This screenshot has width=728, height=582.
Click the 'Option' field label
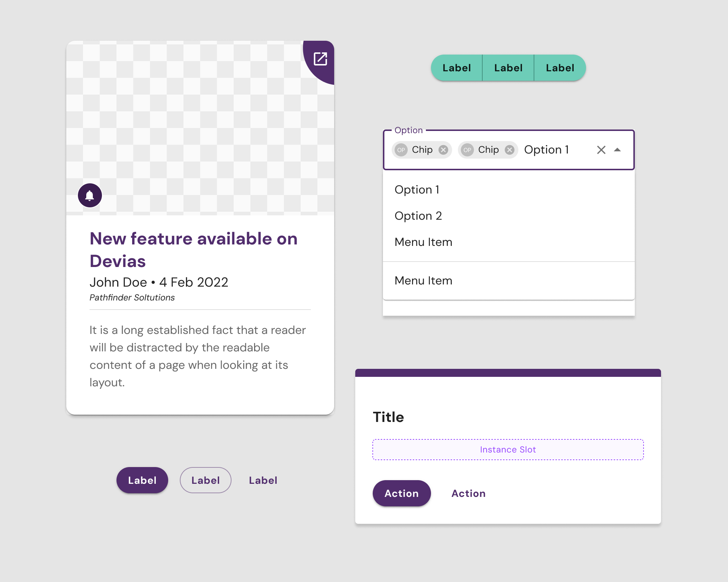pyautogui.click(x=408, y=130)
